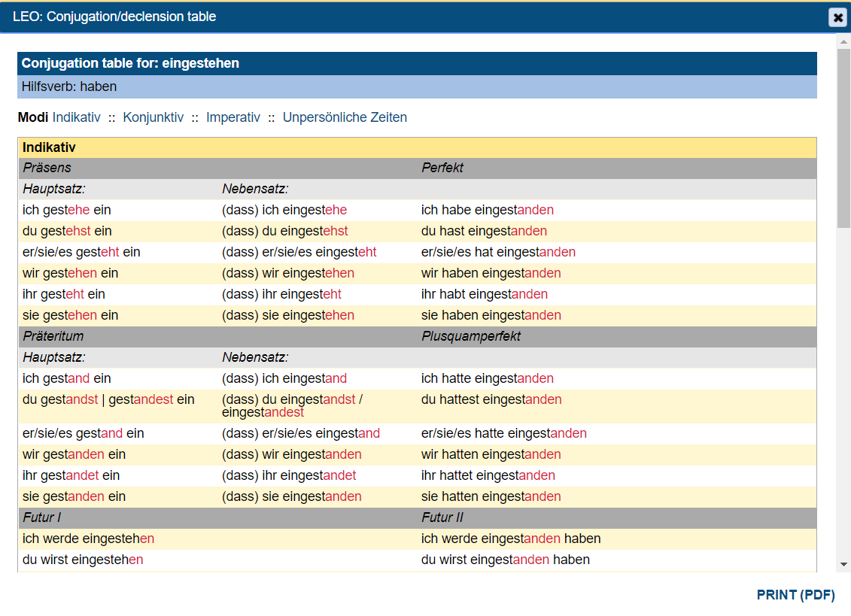The height and width of the screenshot is (616, 851).
Task: Click 'ihr gesteht ein' cell
Action: pyautogui.click(x=64, y=294)
